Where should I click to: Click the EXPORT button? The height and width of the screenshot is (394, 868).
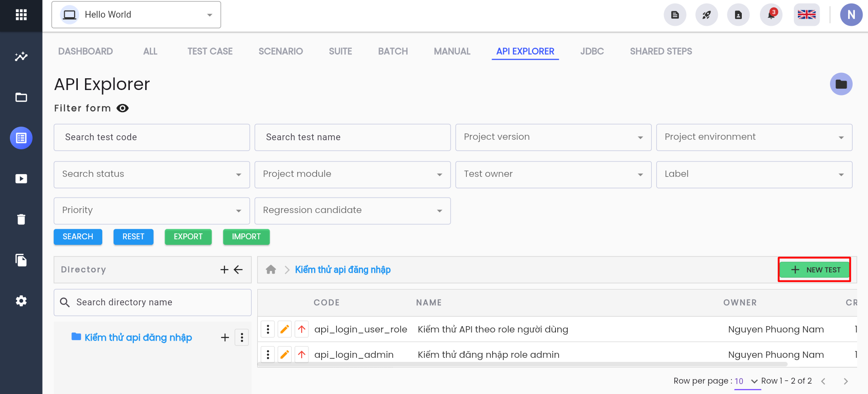coord(188,237)
